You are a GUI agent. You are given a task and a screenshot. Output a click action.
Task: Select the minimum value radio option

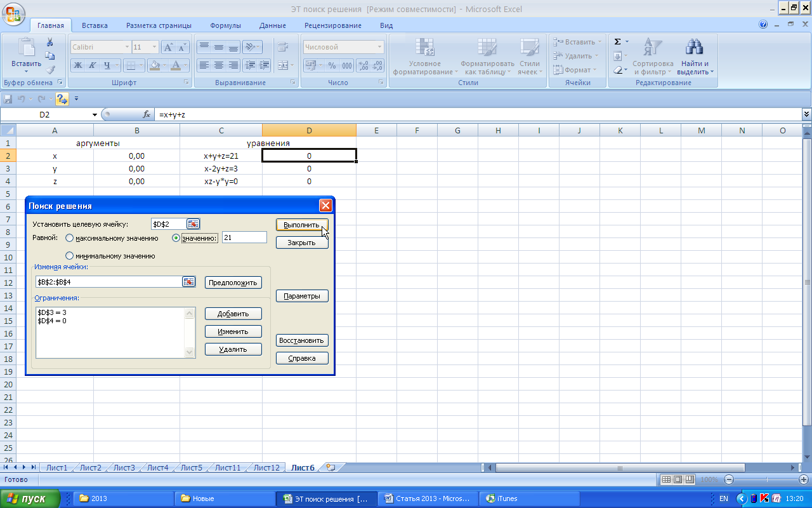(70, 256)
